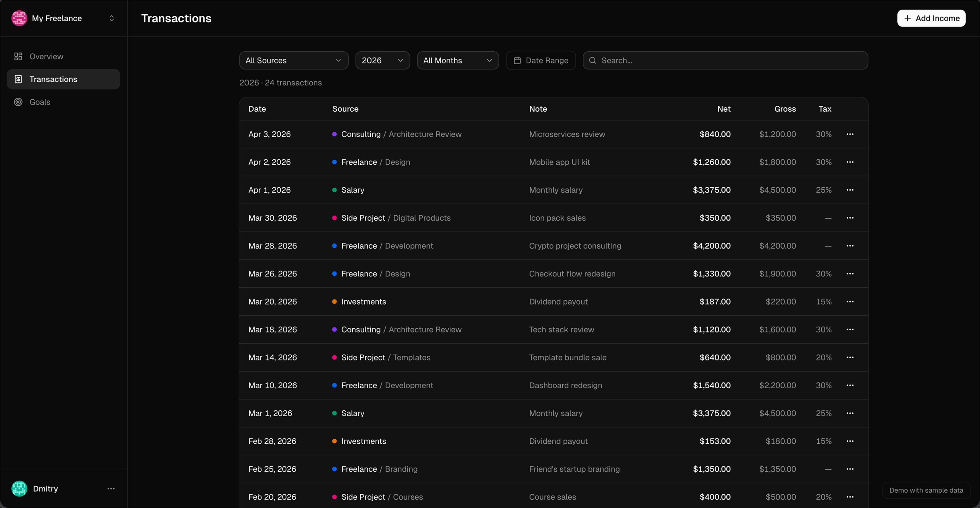
Task: Click Dmitry's avatar at the bottom left
Action: [19, 489]
